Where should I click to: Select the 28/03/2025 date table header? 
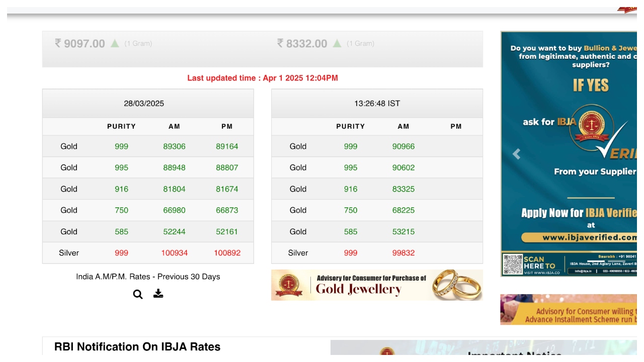coord(144,104)
